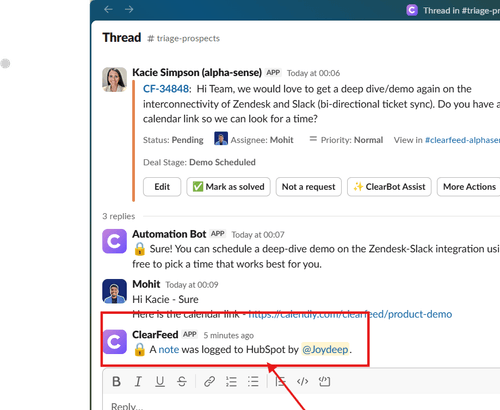This screenshot has height=410, width=500.
Task: Click Mohit's message avatar
Action: coord(114,291)
